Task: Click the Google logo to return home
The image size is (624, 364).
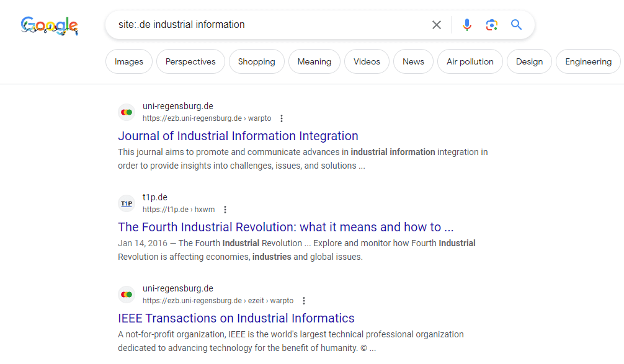Action: (x=49, y=25)
